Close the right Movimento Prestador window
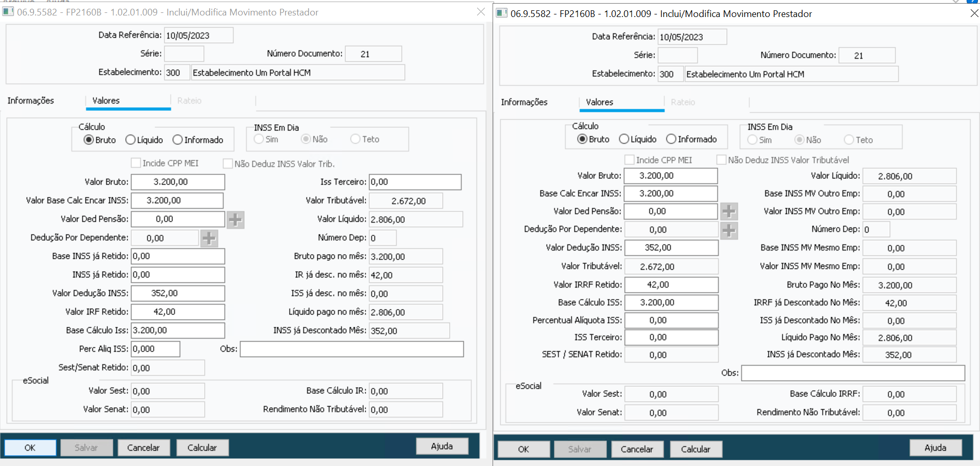Screen dimensions: 980x466 click(974, 13)
